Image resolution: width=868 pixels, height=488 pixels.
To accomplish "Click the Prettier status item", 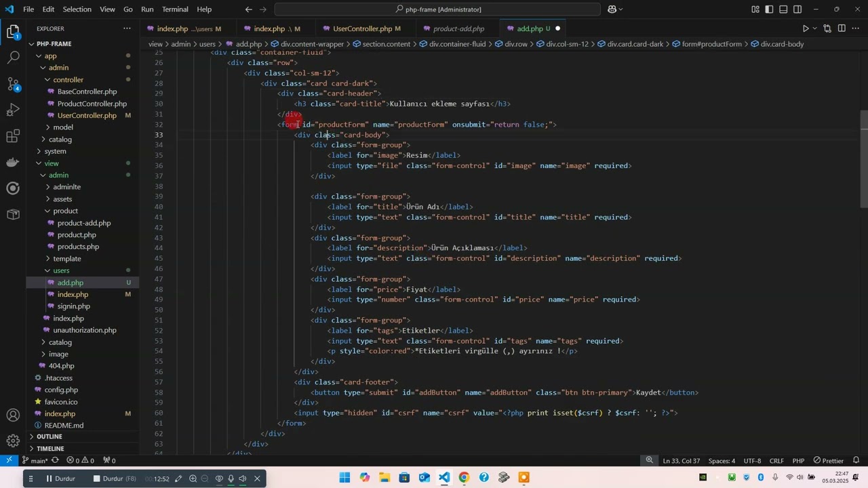I will point(828,461).
